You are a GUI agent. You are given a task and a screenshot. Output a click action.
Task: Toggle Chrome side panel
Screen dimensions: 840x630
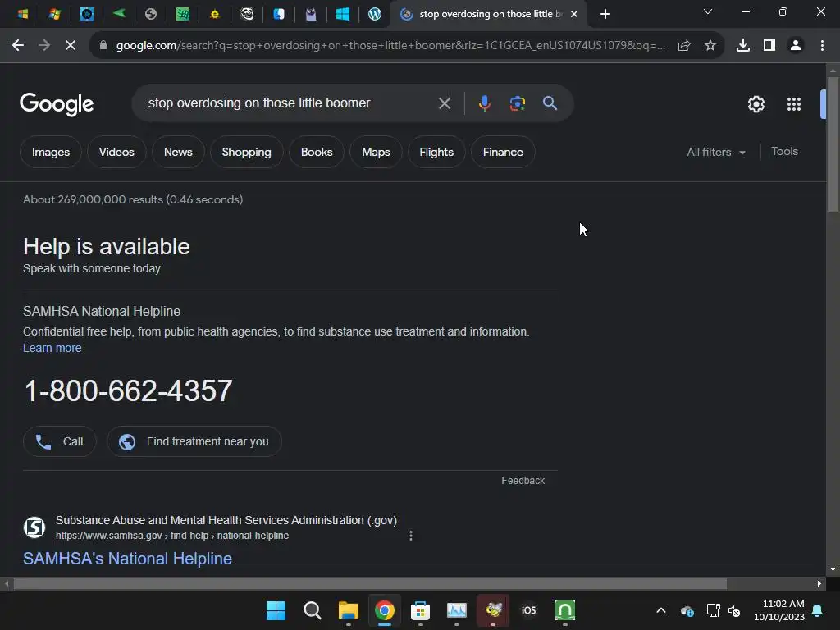(x=769, y=46)
